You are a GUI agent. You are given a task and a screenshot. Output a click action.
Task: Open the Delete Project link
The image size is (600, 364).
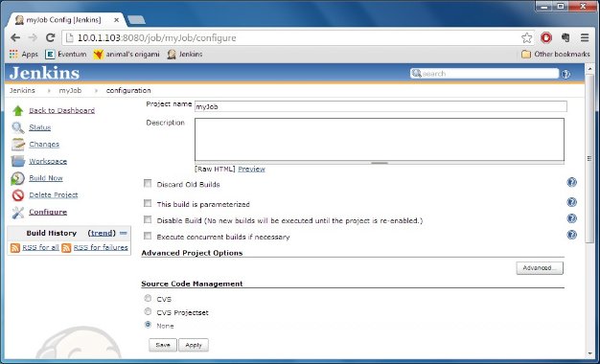coord(53,195)
